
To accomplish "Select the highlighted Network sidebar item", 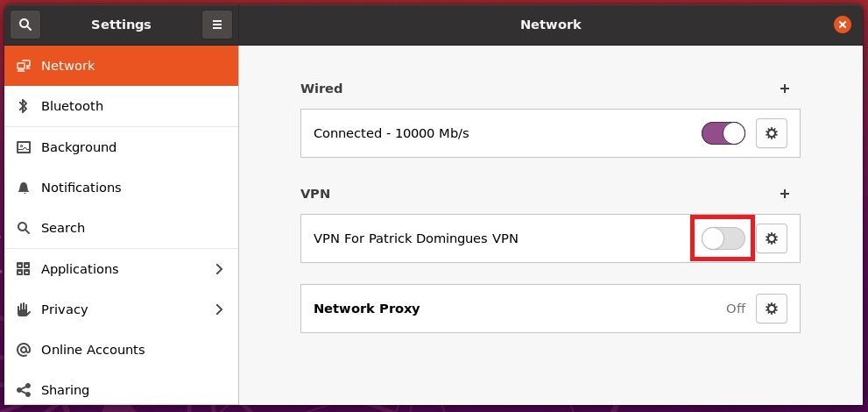I will point(121,66).
